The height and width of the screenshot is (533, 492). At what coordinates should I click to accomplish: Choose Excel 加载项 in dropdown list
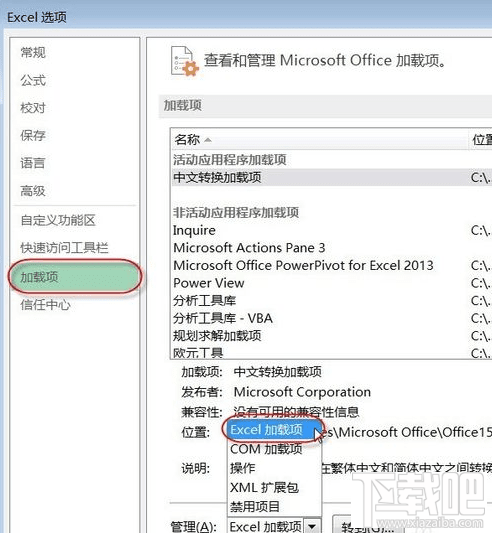tap(274, 430)
